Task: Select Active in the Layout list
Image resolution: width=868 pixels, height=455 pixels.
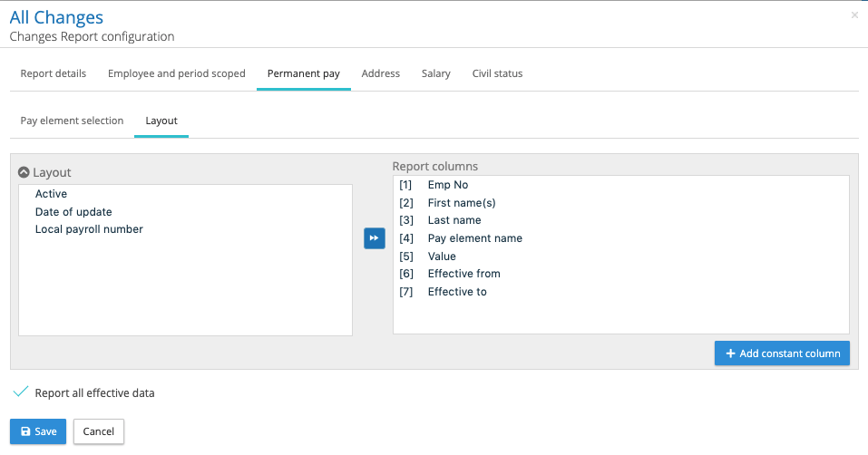Action: [52, 194]
